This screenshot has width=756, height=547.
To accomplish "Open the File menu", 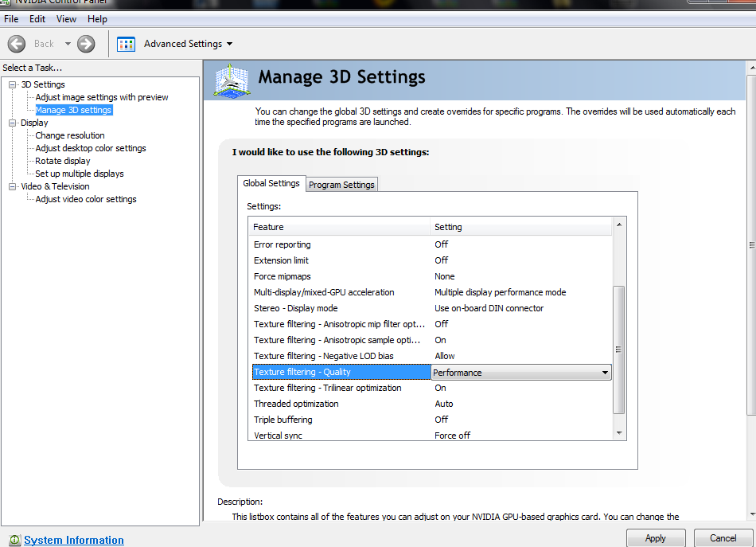I will 11,19.
